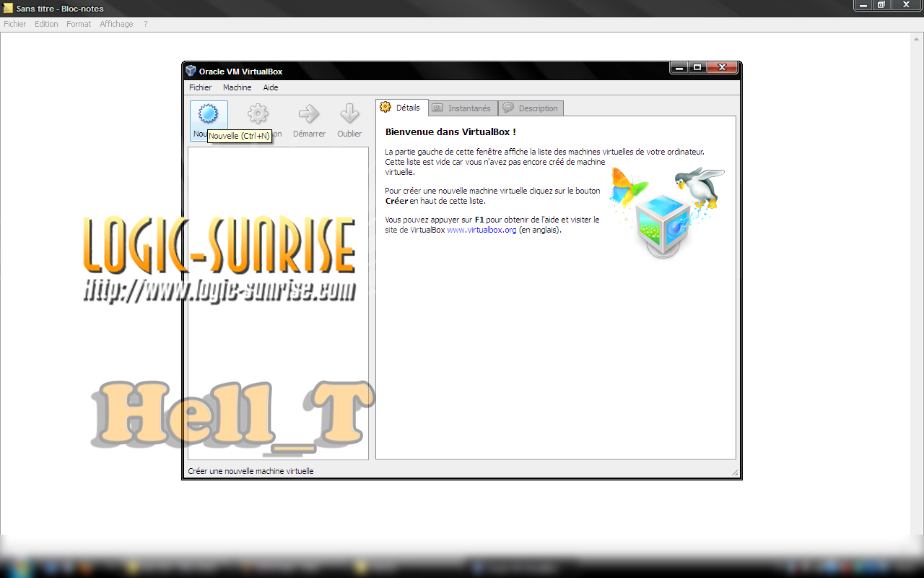The image size is (924, 578).
Task: Click the Bloc-notes vertical scrollbar
Action: click(x=918, y=283)
